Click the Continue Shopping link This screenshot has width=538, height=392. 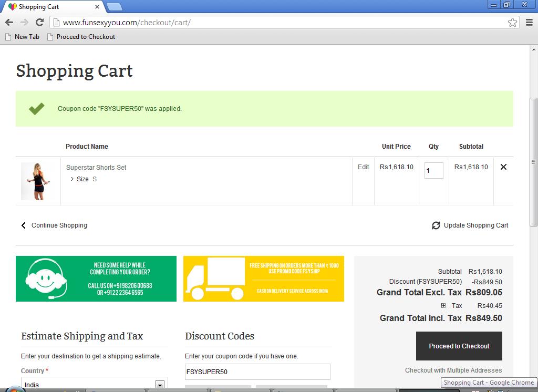click(59, 225)
